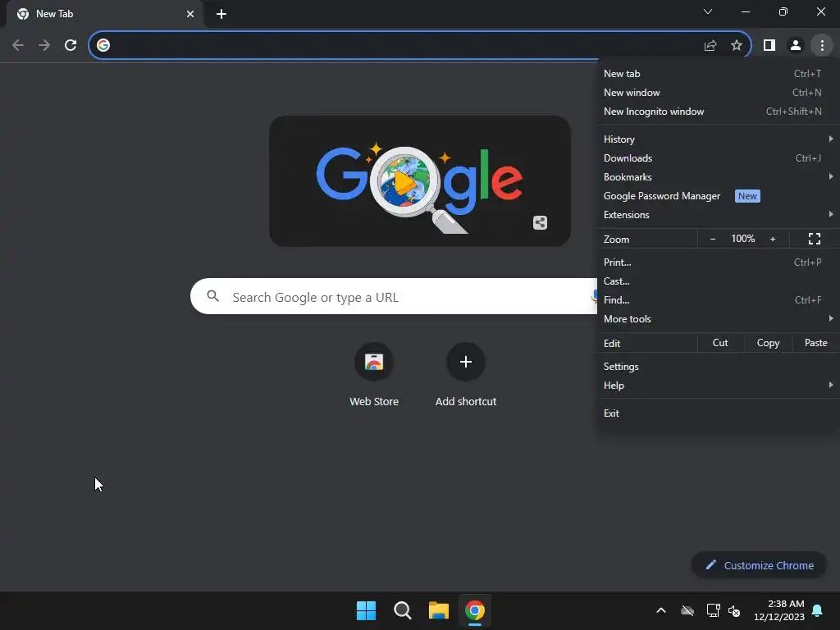Image resolution: width=840 pixels, height=630 pixels.
Task: Expand the Help submenu
Action: point(718,386)
